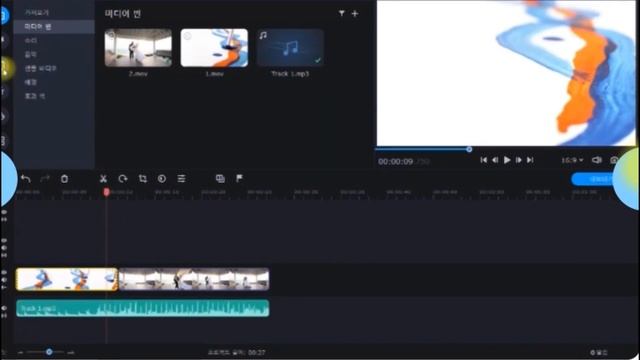Move the preview seek bar handle
The height and width of the screenshot is (360, 640).
tap(469, 149)
